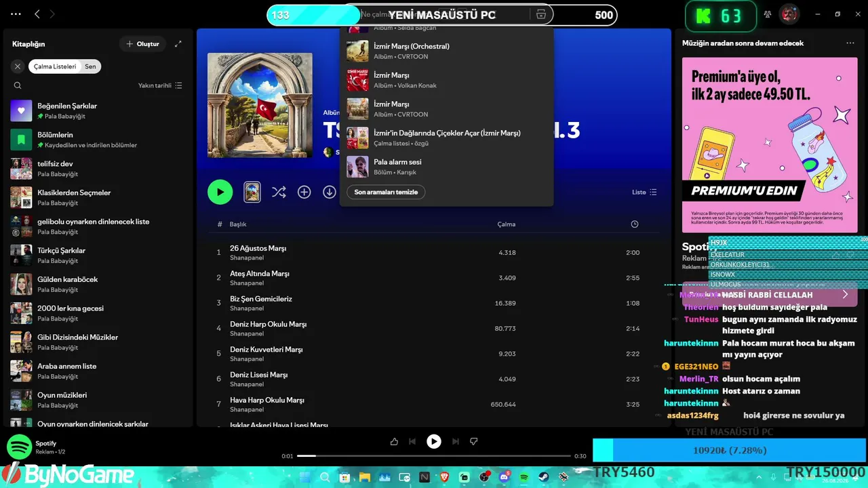This screenshot has height=488, width=868.
Task: Open Steam from the taskbar
Action: tap(545, 477)
